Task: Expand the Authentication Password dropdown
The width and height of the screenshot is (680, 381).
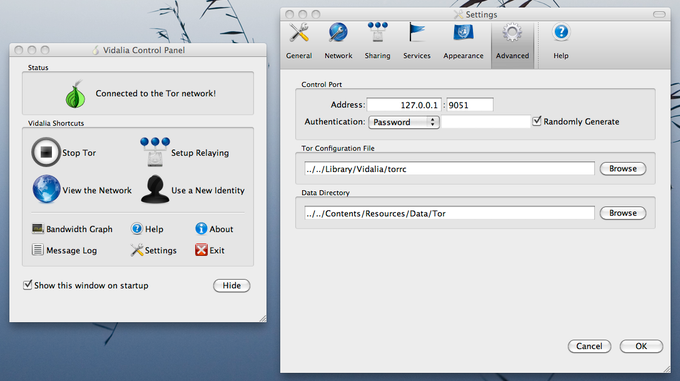Action: click(x=404, y=122)
